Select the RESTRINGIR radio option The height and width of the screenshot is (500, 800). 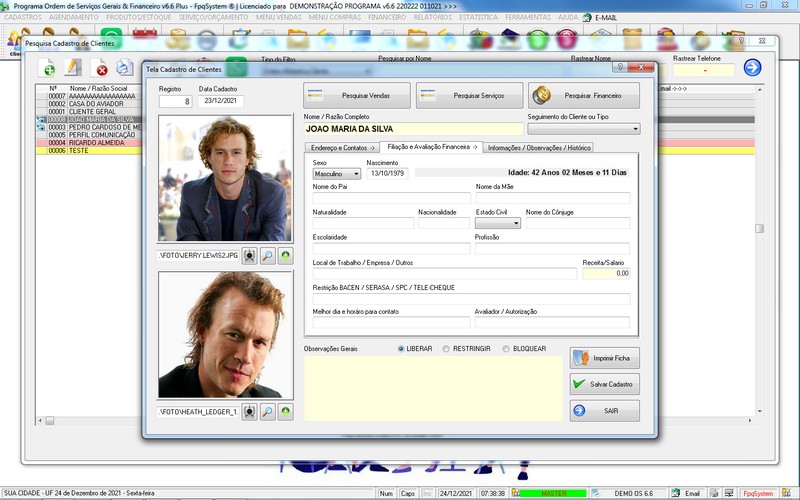(446, 349)
